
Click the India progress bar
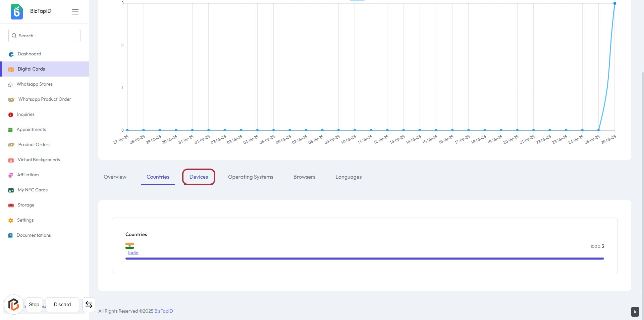click(365, 259)
